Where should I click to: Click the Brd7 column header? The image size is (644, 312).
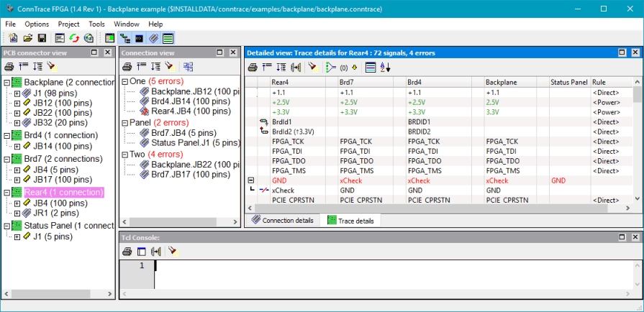coord(366,82)
